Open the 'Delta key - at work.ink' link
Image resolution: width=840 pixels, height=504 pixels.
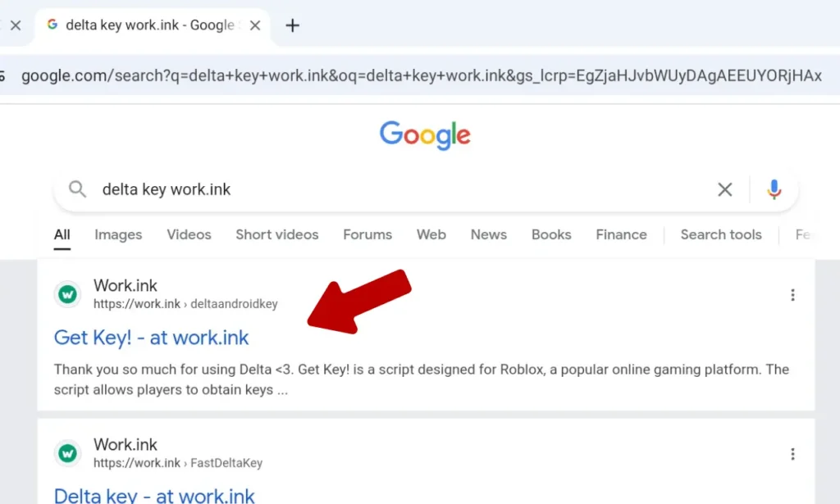[154, 495]
